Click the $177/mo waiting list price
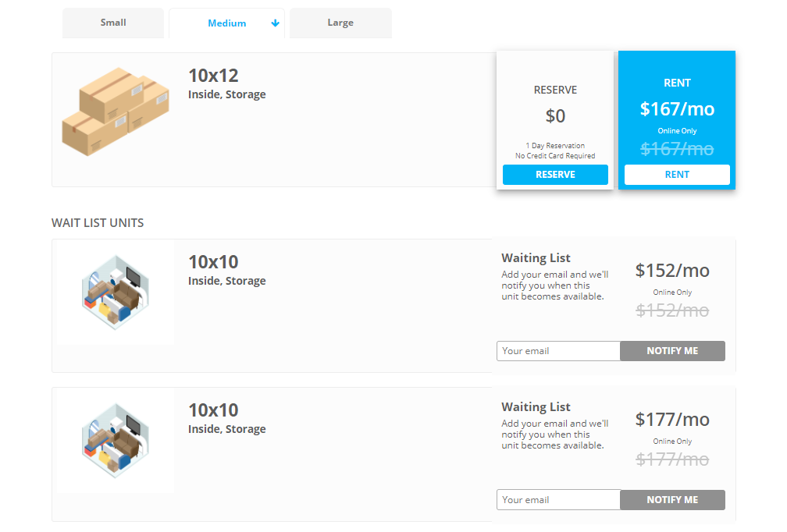The width and height of the screenshot is (787, 532). click(672, 419)
